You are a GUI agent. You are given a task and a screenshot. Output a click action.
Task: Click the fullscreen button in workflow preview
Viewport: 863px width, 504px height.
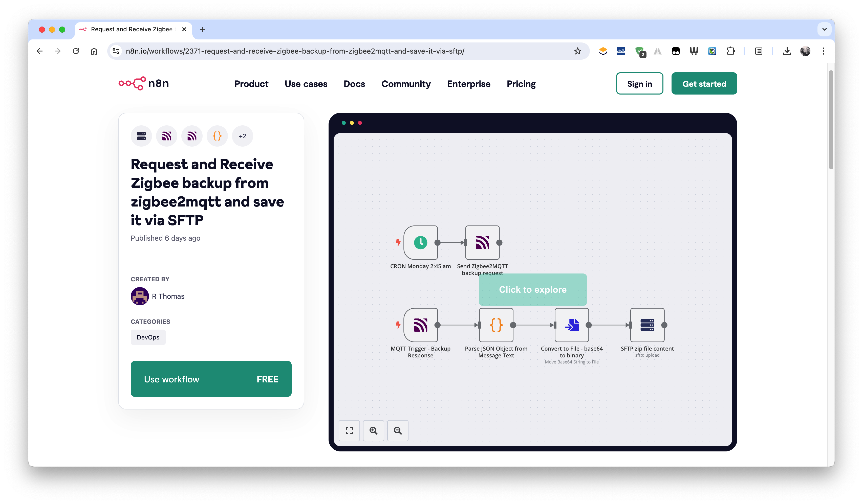[349, 430]
